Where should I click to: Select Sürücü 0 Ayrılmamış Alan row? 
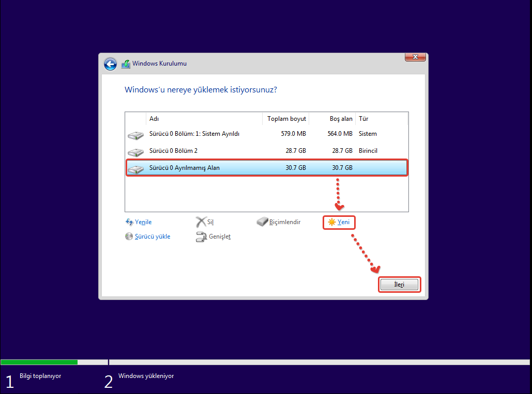tap(184, 168)
